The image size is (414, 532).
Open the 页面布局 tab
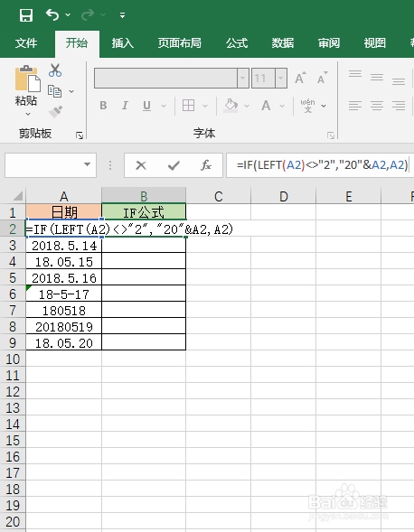(x=180, y=43)
